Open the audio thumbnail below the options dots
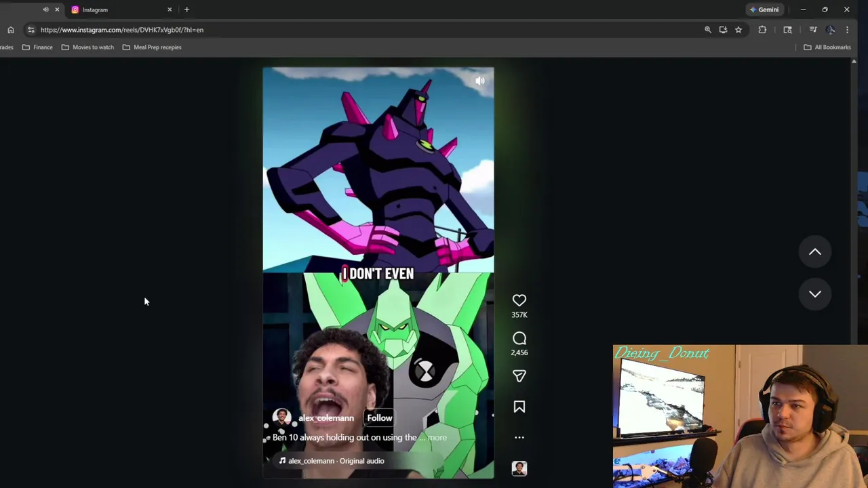868x488 pixels. pyautogui.click(x=519, y=468)
